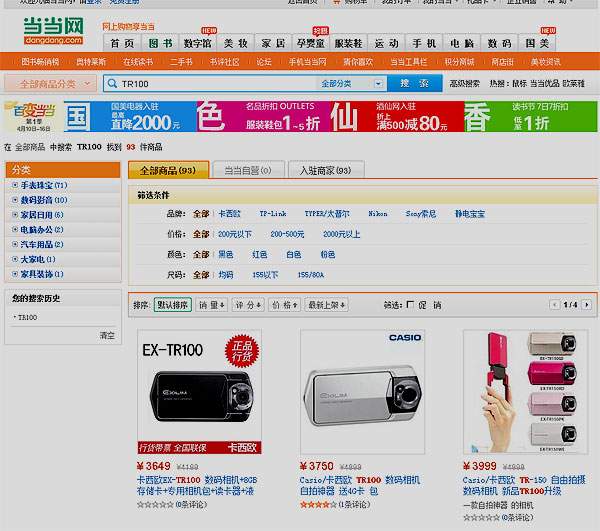
Task: Expand the 手表珠宝 category
Action: click(x=15, y=185)
